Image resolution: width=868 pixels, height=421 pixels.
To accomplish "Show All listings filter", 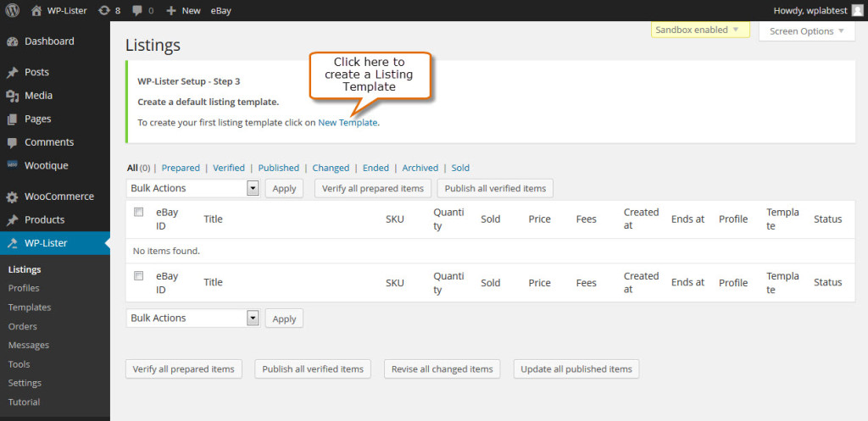I will [x=132, y=168].
